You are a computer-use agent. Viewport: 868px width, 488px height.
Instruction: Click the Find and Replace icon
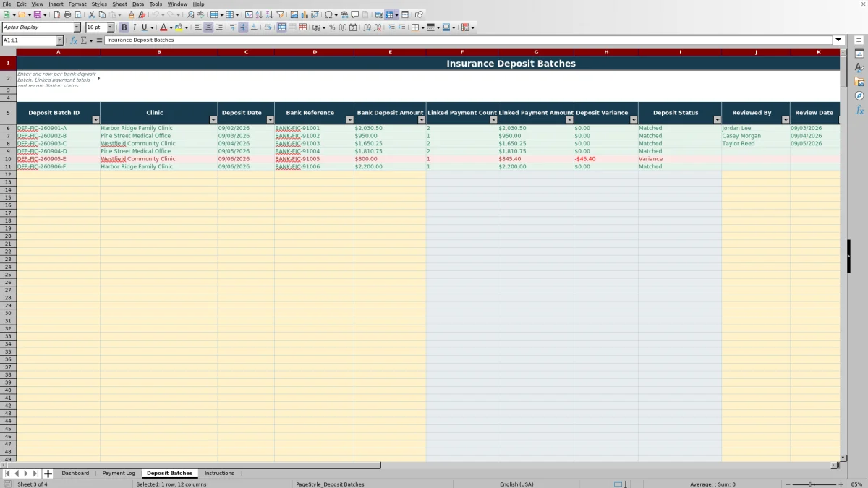(x=190, y=14)
